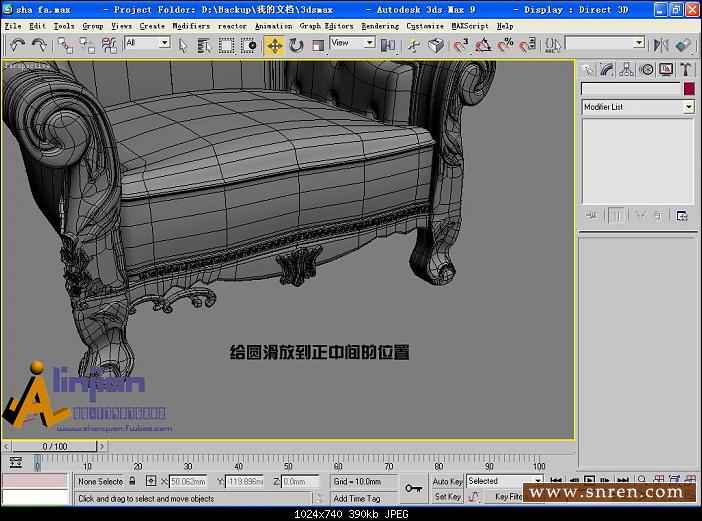Switch to the Display panel tab
Viewport: 702px width, 521px height.
tap(666, 69)
